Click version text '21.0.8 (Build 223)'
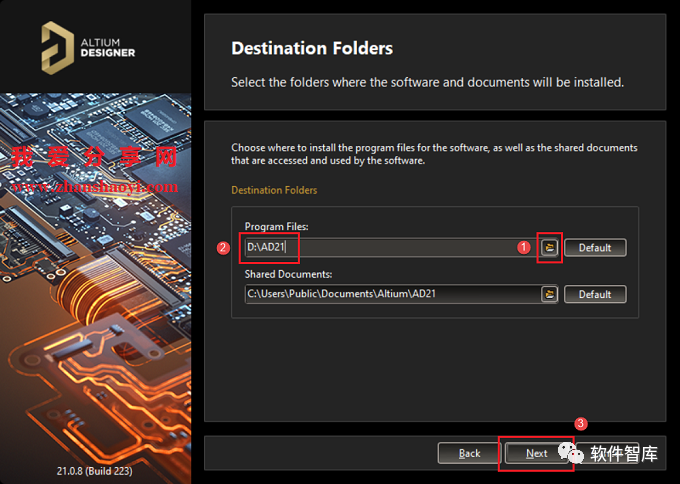The width and height of the screenshot is (680, 484). pyautogui.click(x=95, y=471)
